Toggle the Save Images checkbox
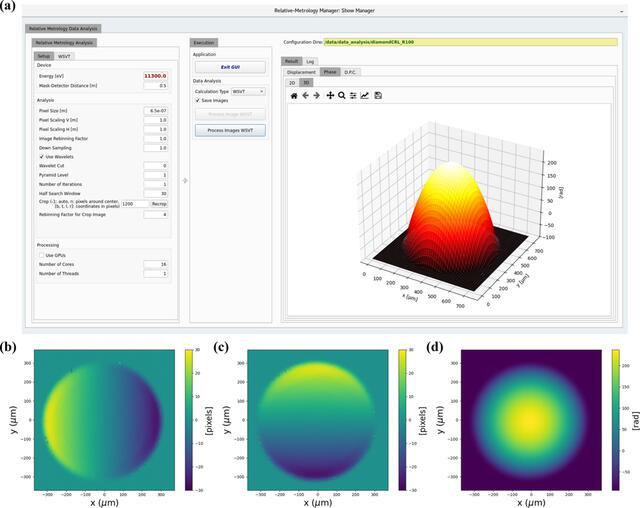 [x=198, y=100]
